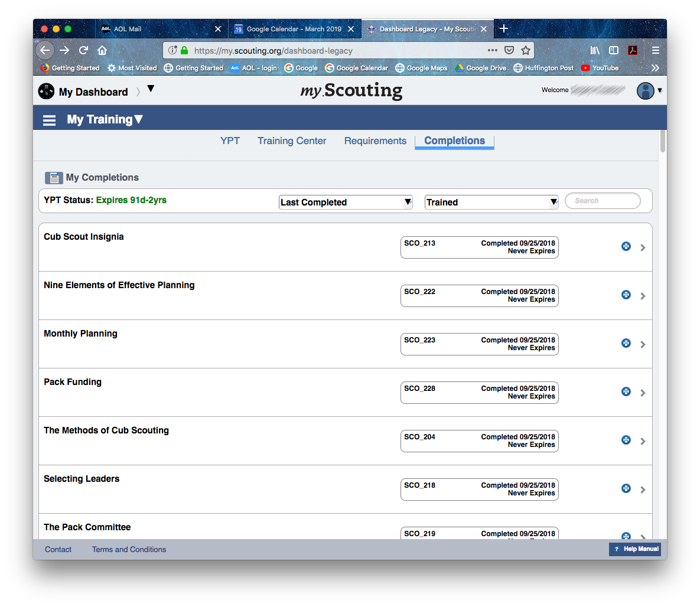700x607 pixels.
Task: Expand Cub Scout Insignia details chevron
Action: pos(643,248)
